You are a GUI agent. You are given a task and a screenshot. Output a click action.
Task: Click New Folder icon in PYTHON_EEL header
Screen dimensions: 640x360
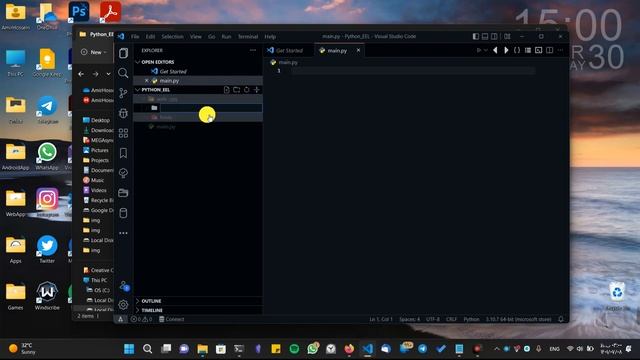(237, 90)
